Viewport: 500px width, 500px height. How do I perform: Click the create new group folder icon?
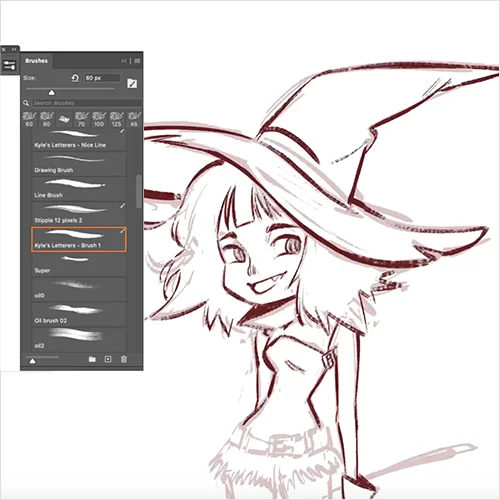point(92,359)
